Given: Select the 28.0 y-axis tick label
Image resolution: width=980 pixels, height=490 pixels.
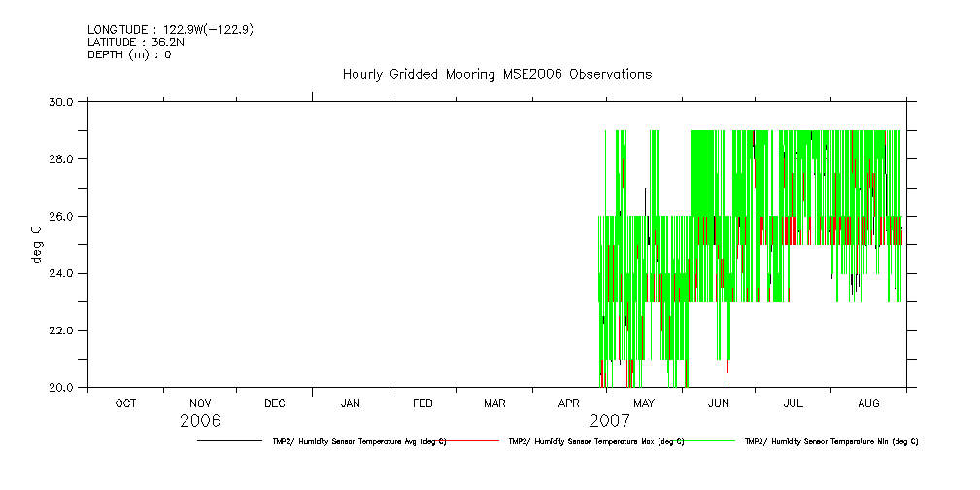Looking at the screenshot, I should click(x=62, y=158).
